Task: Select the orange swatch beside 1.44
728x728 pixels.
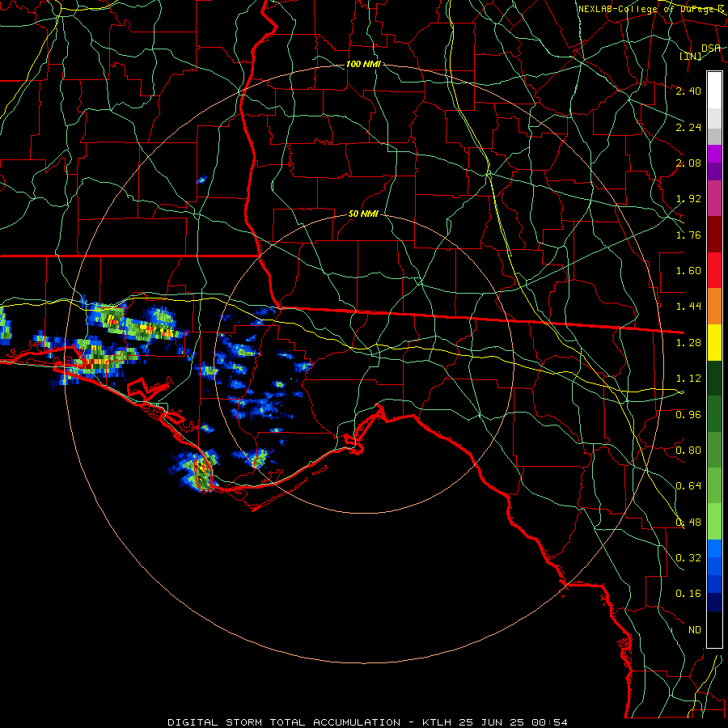Action: [714, 306]
